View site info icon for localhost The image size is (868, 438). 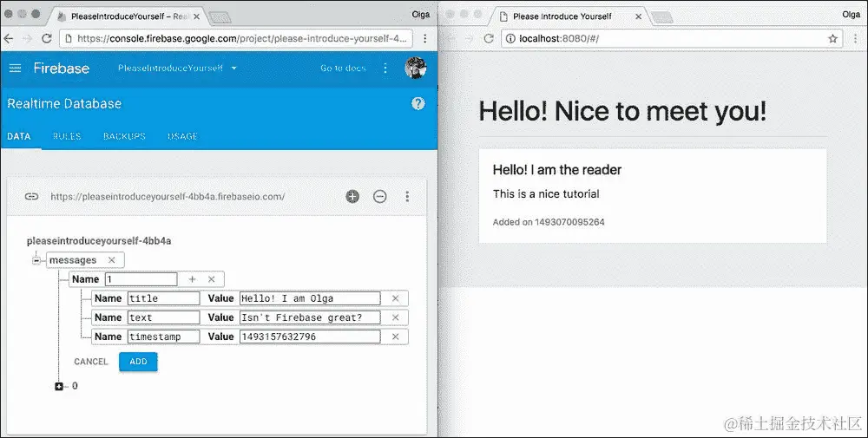510,38
